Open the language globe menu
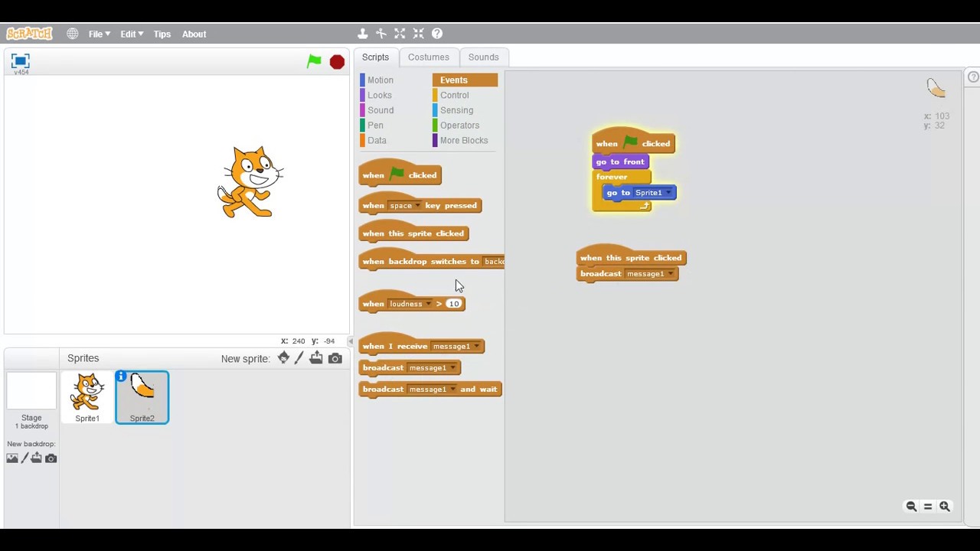The image size is (980, 551). 72,34
